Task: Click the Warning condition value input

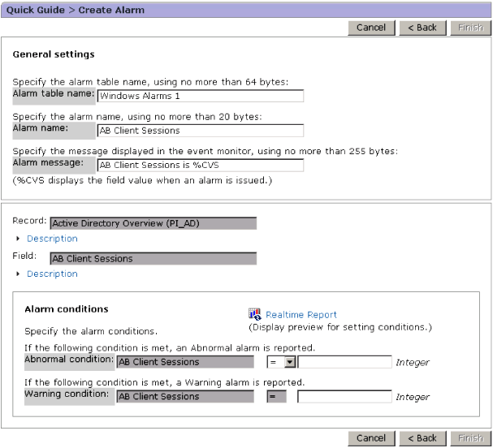Action: coord(344,397)
